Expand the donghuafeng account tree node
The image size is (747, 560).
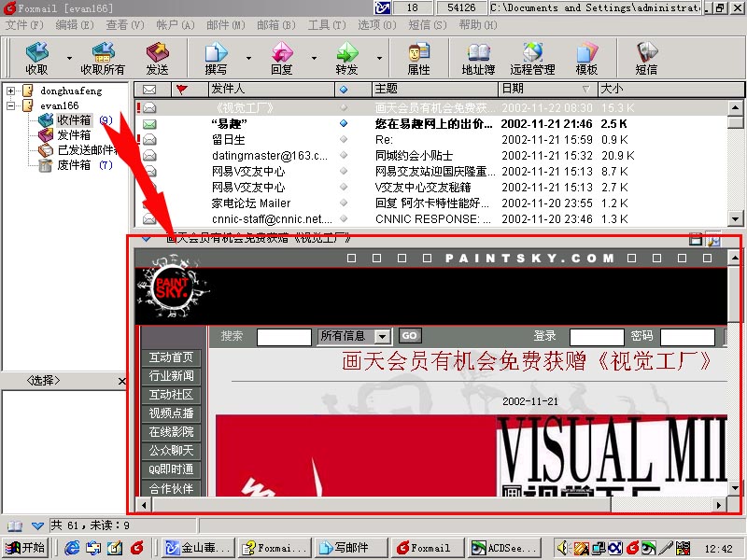(x=10, y=91)
